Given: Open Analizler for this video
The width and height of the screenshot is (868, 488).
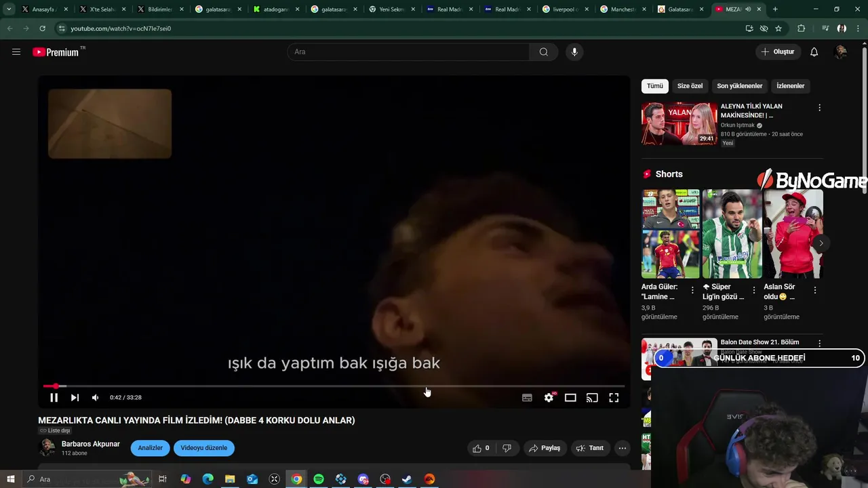Looking at the screenshot, I should coord(151,448).
